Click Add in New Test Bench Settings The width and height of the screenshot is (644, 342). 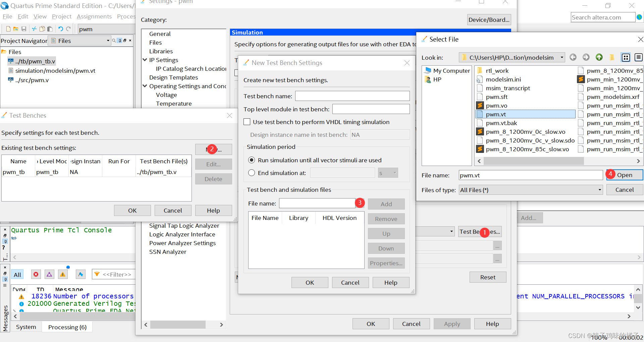point(386,204)
